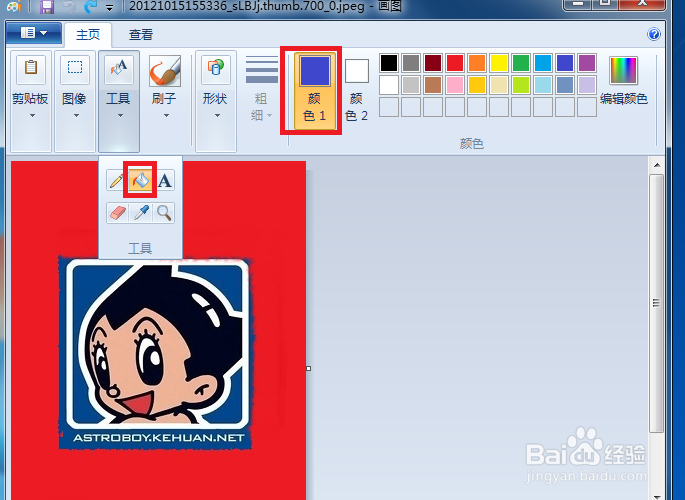Open 编辑颜色 color editor

pos(623,81)
